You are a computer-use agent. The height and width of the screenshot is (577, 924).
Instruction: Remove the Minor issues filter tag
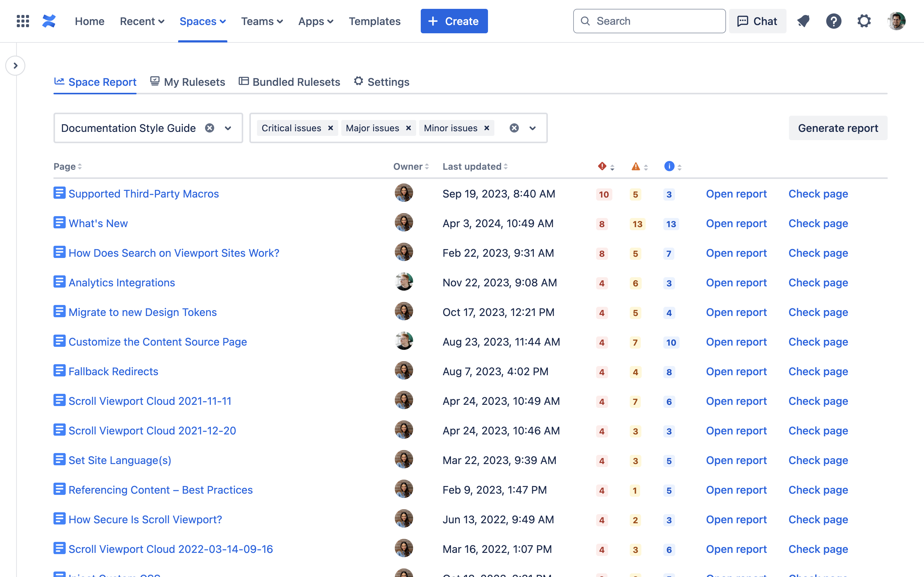[487, 128]
